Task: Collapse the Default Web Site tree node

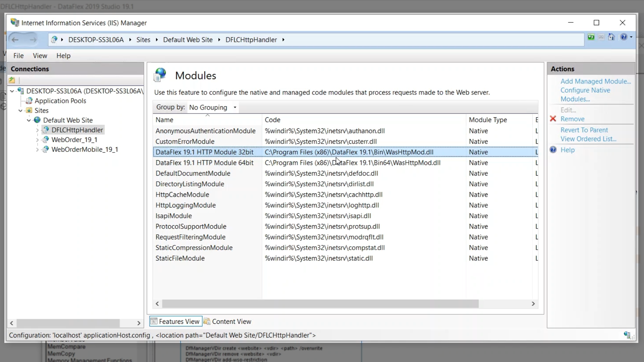Action: click(x=29, y=120)
